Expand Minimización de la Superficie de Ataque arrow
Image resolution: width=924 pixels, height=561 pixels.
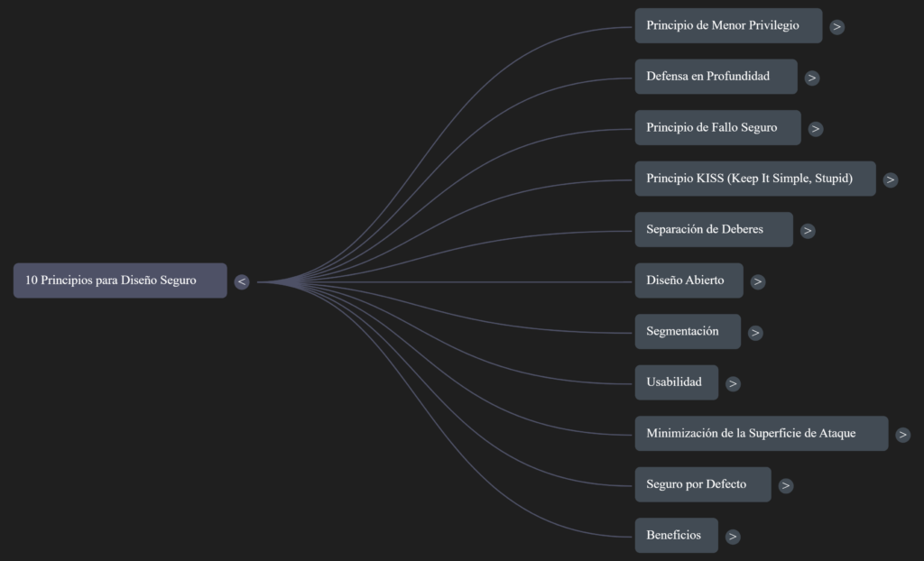[903, 435]
